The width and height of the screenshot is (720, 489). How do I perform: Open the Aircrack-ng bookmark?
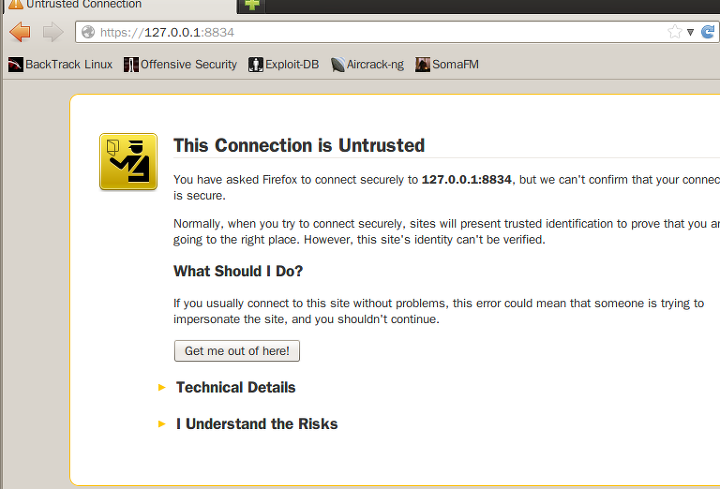click(x=367, y=64)
